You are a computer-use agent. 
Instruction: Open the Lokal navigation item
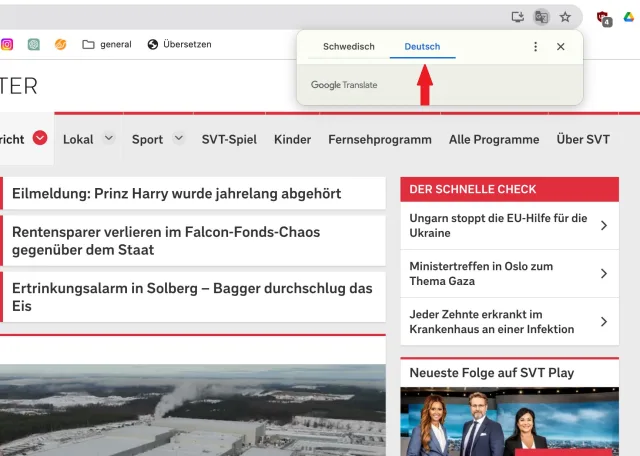(x=78, y=140)
